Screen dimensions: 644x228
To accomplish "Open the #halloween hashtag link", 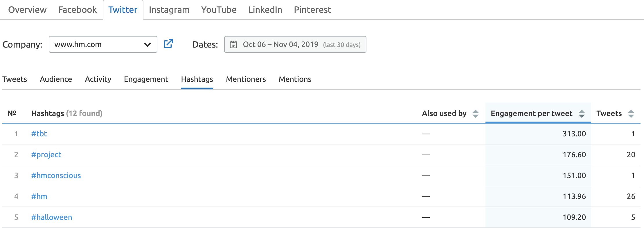I will pos(52,217).
